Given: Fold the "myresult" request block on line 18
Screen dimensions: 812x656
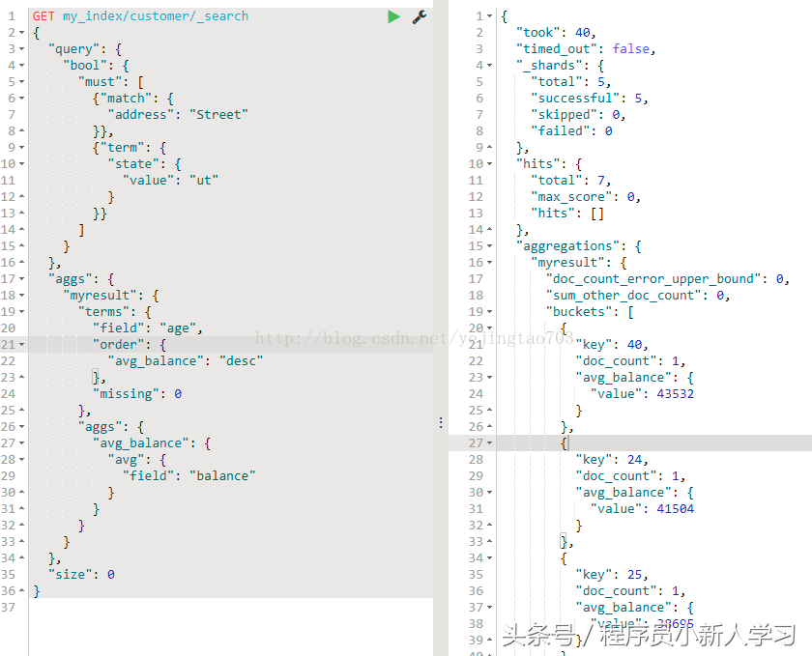Looking at the screenshot, I should 21,295.
